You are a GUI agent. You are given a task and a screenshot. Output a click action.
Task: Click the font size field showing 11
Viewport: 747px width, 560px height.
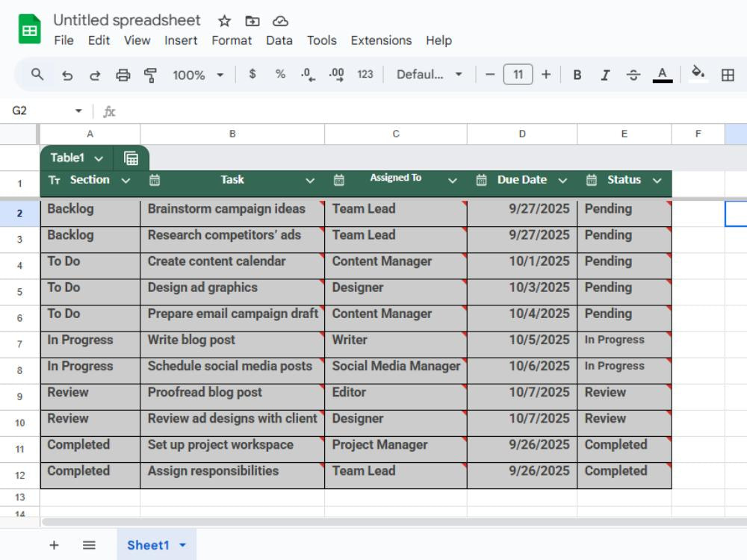point(518,75)
